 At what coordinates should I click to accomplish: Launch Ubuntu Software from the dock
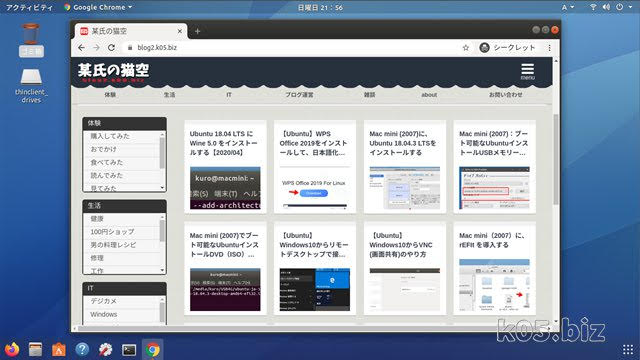pyautogui.click(x=58, y=350)
